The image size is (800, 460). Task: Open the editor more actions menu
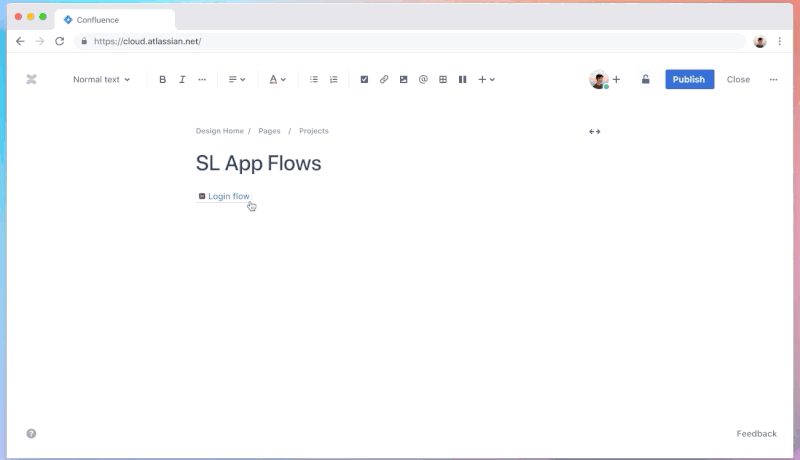click(773, 80)
